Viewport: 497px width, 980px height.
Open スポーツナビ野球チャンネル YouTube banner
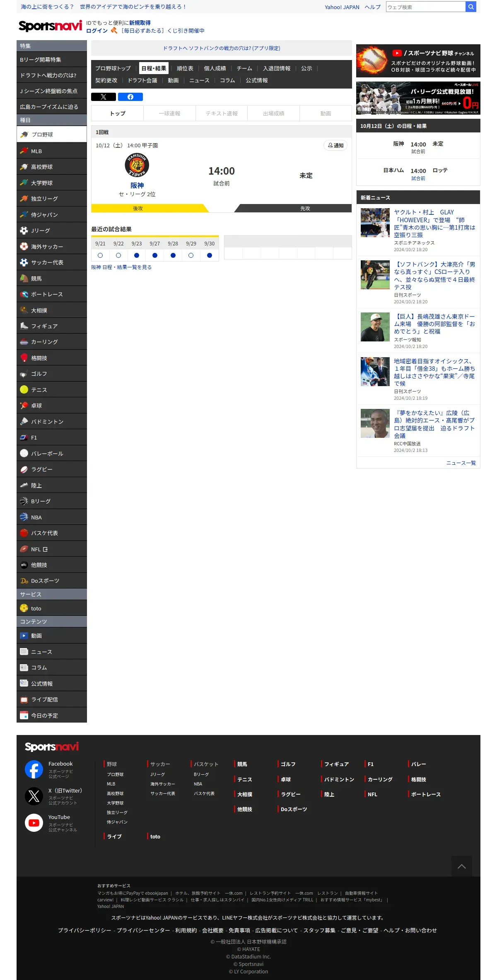point(418,61)
